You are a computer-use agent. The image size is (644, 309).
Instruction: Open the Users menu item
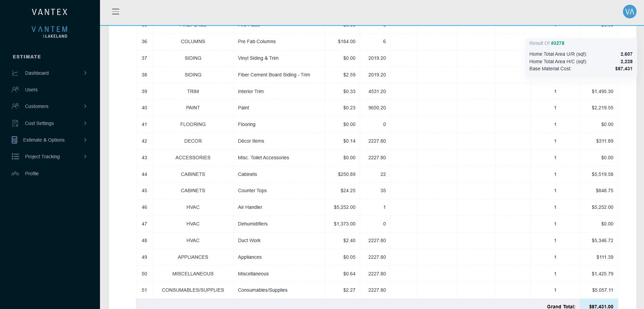50,90
